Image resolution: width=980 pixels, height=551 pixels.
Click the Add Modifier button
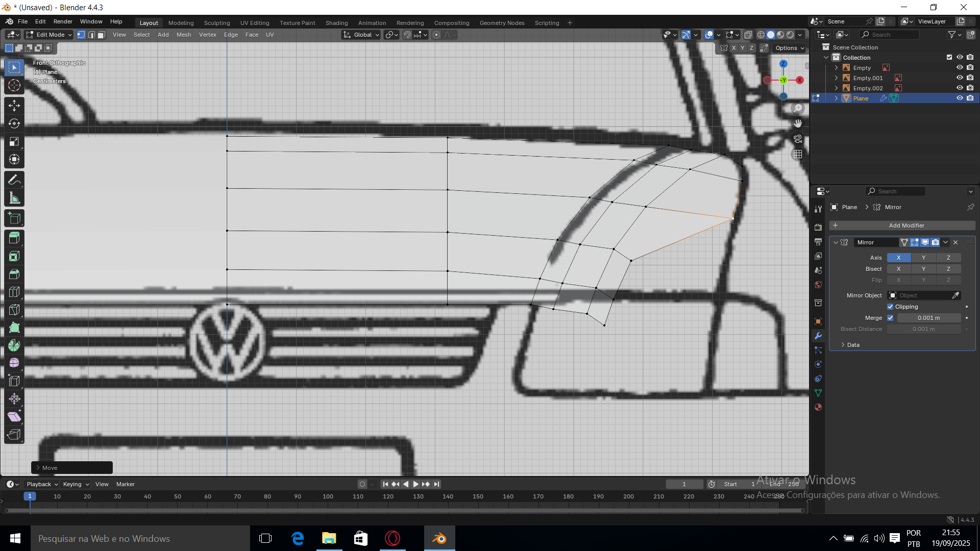pos(902,226)
